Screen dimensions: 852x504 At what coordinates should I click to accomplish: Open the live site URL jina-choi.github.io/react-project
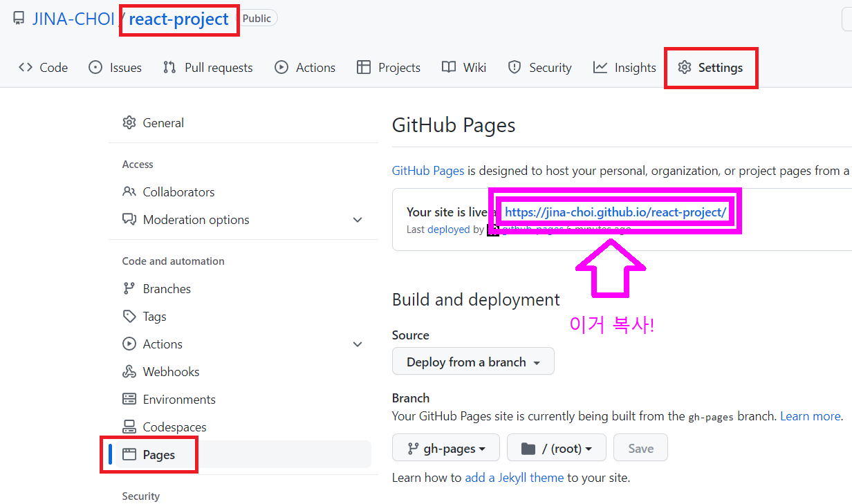coord(615,212)
